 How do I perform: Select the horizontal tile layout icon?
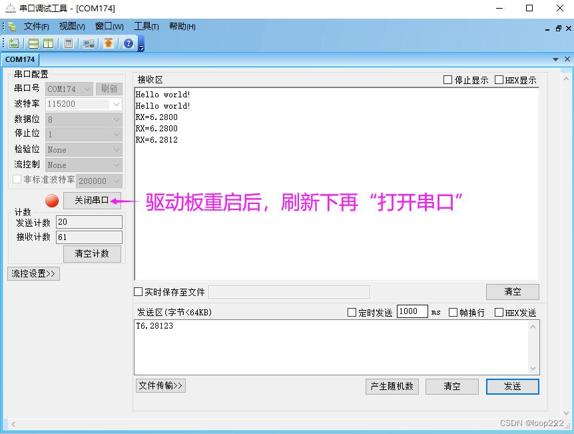click(x=34, y=44)
